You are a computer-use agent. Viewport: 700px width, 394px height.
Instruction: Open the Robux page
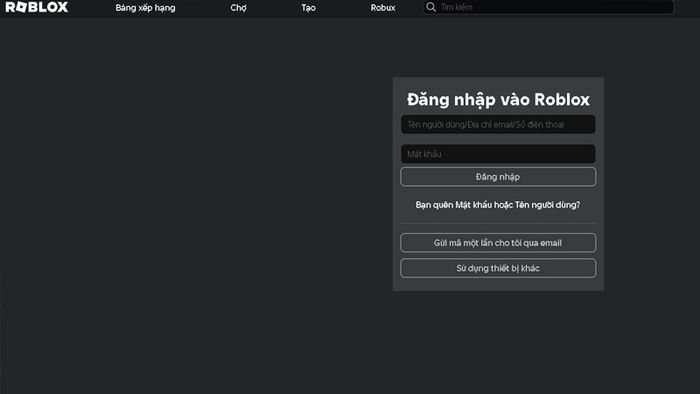click(383, 8)
